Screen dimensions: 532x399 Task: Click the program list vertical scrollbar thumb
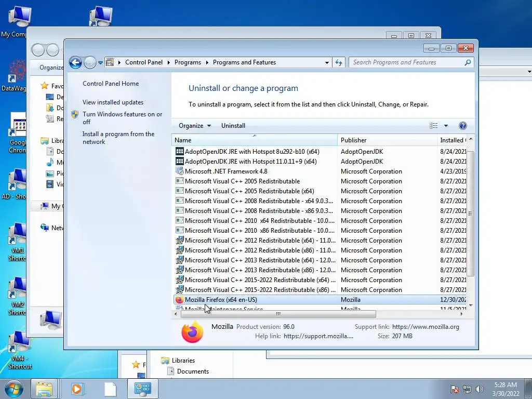tap(470, 214)
